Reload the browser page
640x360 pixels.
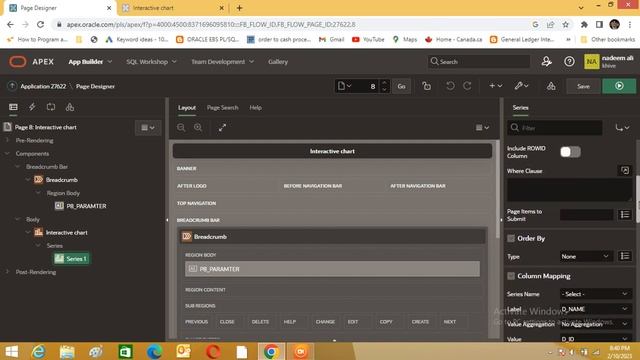point(40,24)
